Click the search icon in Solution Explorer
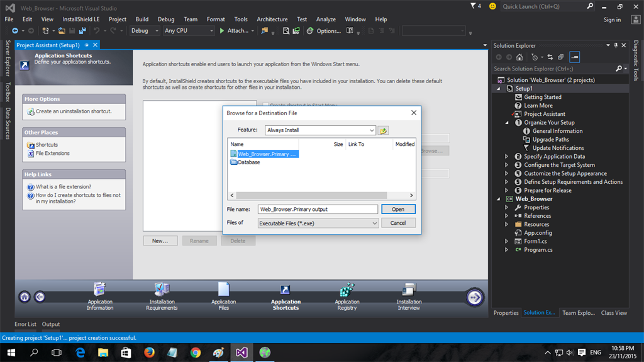Image resolution: width=644 pixels, height=362 pixels. click(619, 69)
